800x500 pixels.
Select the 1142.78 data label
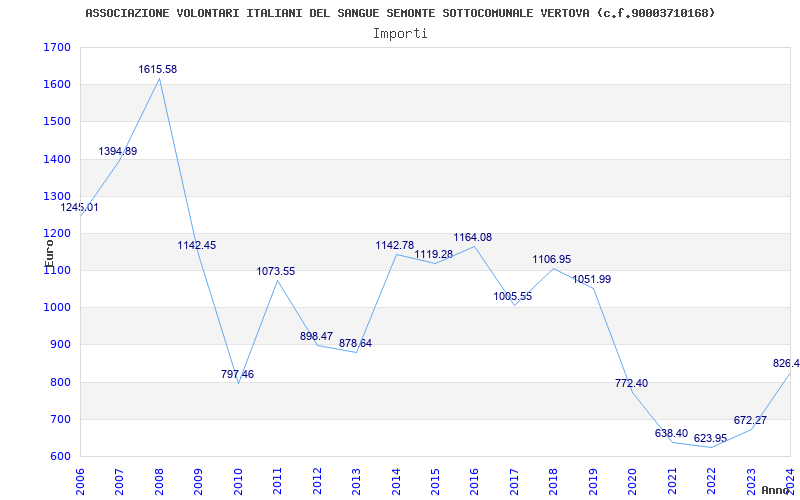tap(395, 246)
